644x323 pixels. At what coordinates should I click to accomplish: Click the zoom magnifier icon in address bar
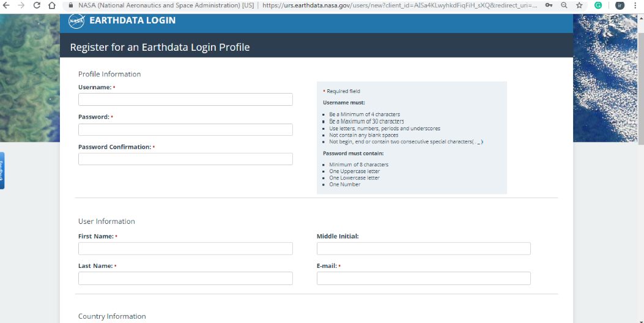564,5
